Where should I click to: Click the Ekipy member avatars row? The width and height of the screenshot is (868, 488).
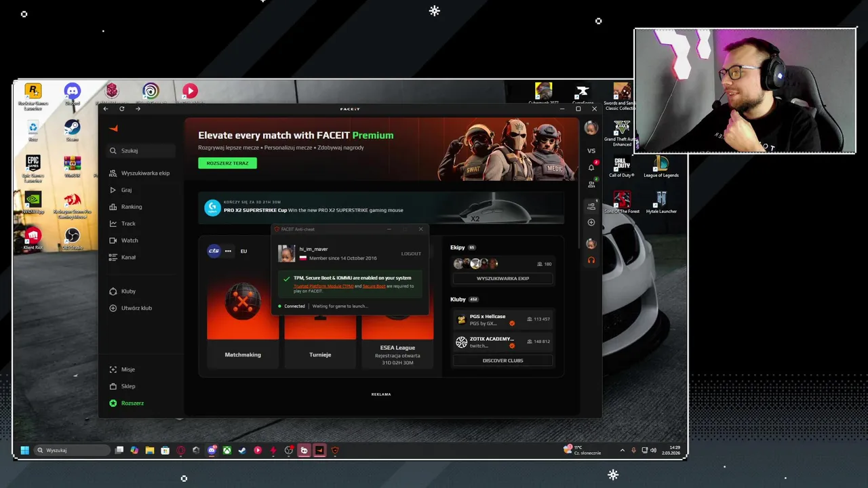(x=475, y=264)
